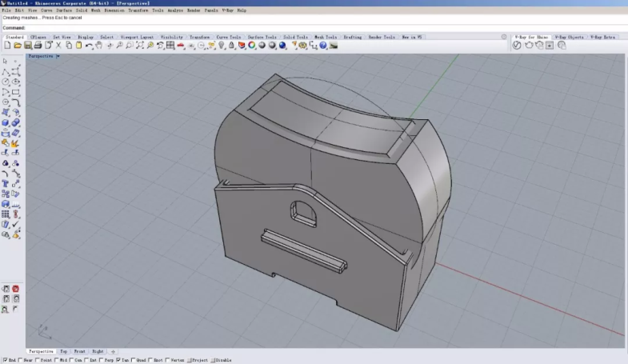
Task: Select the Pan hand tool
Action: [98, 46]
